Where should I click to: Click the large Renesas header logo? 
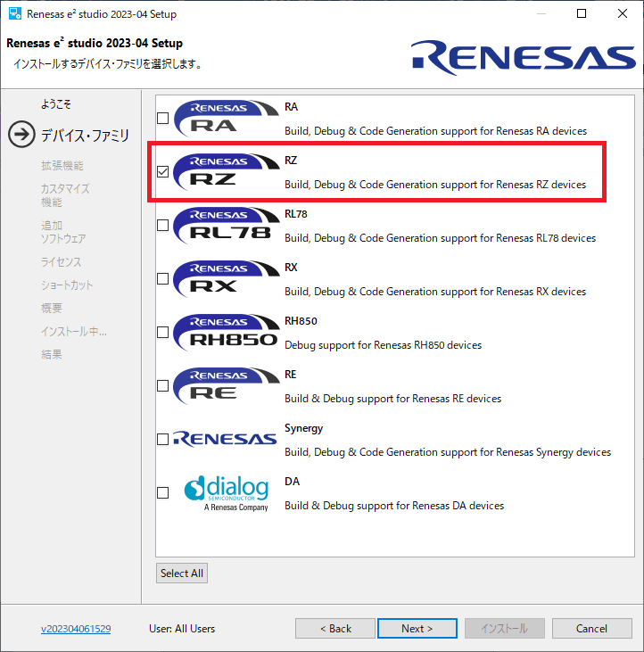point(523,58)
